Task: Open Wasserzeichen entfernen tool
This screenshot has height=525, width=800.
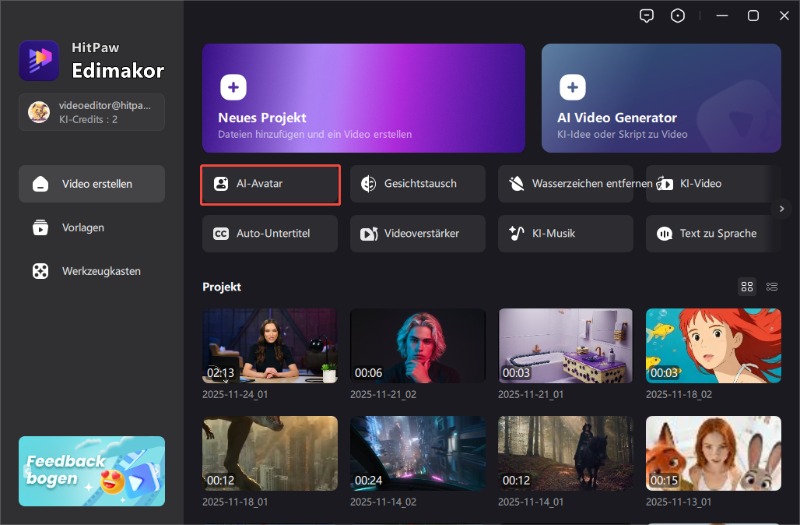Action: 566,184
